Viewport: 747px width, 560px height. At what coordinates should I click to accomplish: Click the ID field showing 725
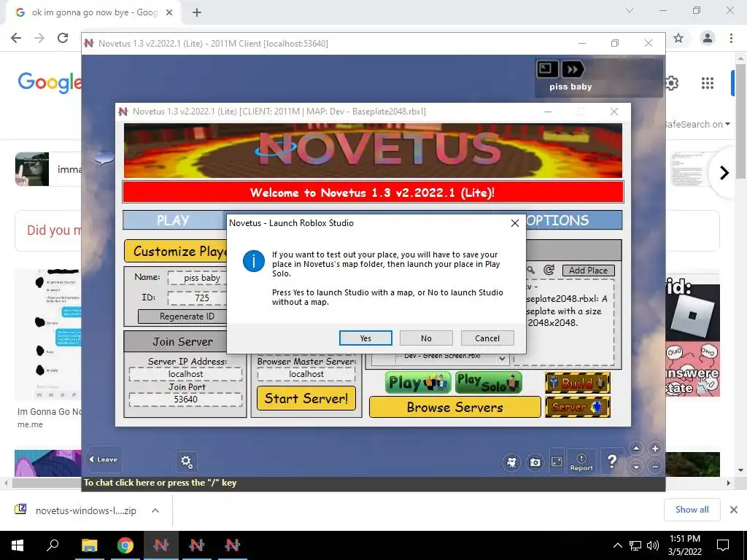(197, 297)
